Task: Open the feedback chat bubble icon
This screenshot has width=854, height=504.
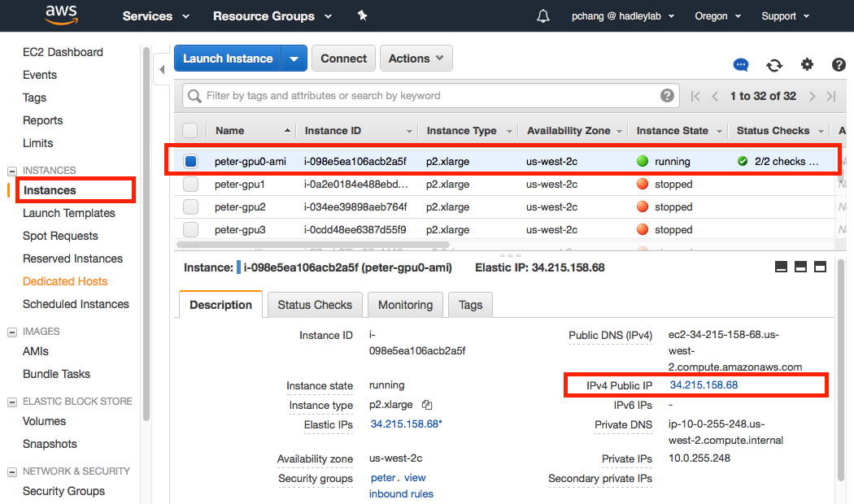Action: 741,65
